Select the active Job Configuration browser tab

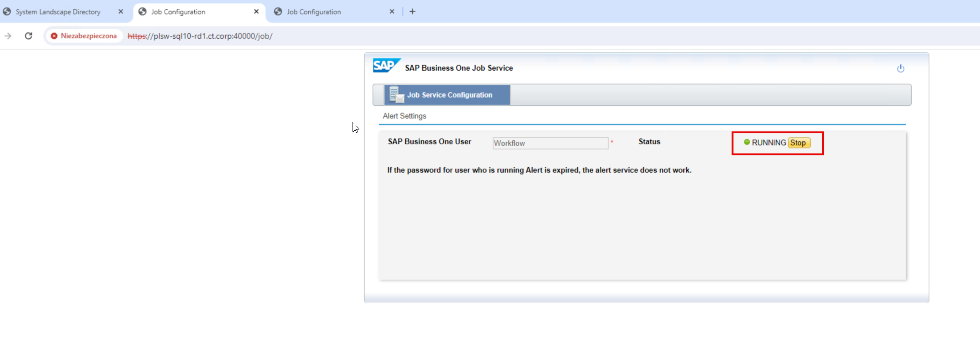178,12
